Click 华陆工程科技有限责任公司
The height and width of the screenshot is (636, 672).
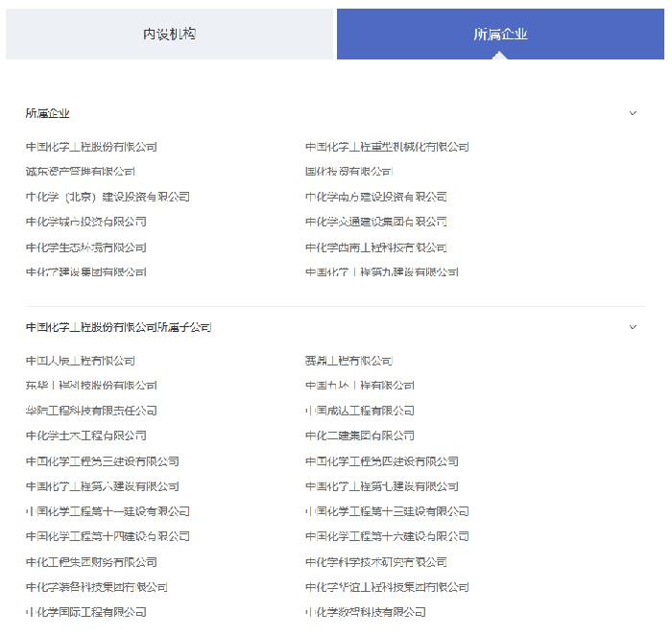click(91, 411)
